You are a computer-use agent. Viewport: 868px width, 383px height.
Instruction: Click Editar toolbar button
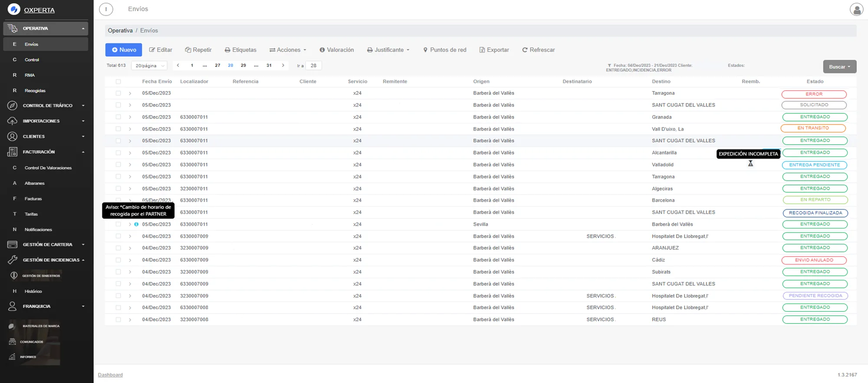tap(161, 50)
